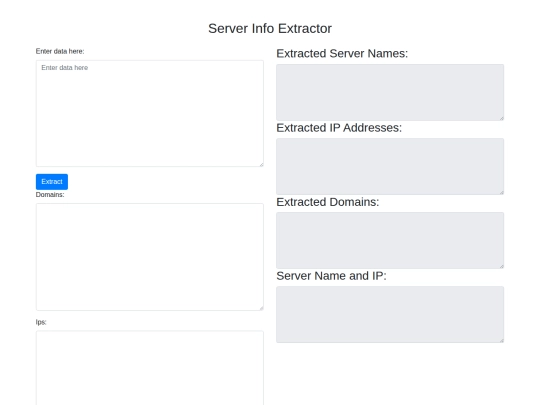The image size is (540, 405).
Task: Click the 'Server Name and IP:' heading
Action: coord(331,276)
